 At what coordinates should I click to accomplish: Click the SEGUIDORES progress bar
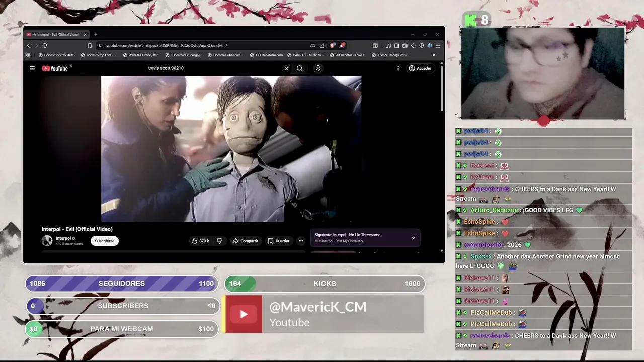121,284
